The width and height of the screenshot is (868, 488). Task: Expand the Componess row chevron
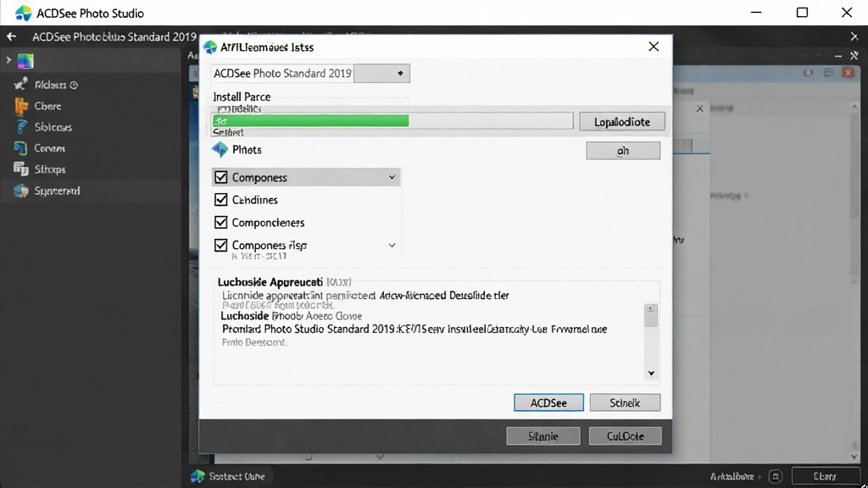coord(392,177)
